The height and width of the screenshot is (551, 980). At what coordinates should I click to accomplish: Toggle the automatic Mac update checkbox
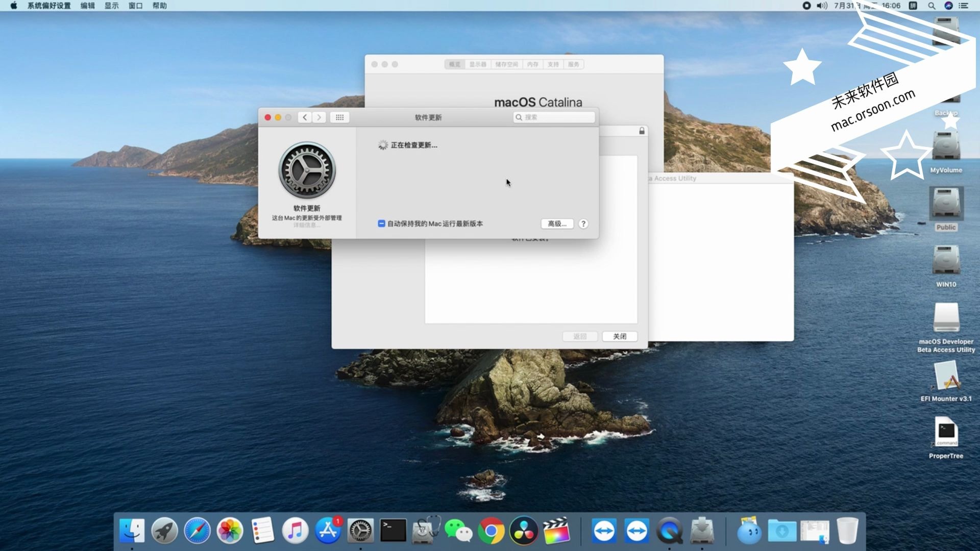click(381, 223)
